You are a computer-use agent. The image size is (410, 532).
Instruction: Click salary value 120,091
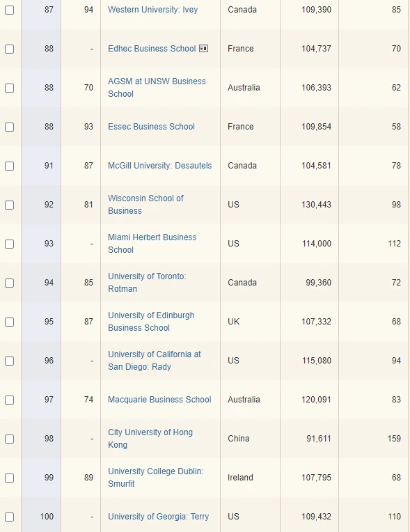(316, 400)
